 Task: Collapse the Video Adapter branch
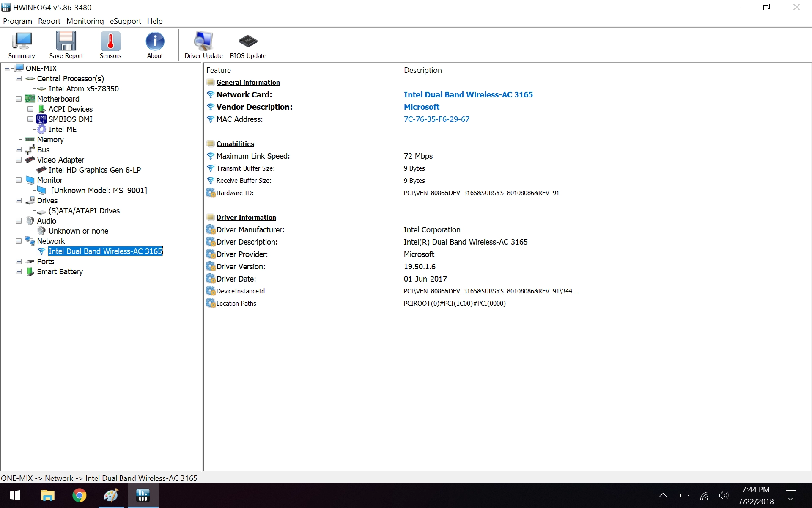tap(19, 160)
